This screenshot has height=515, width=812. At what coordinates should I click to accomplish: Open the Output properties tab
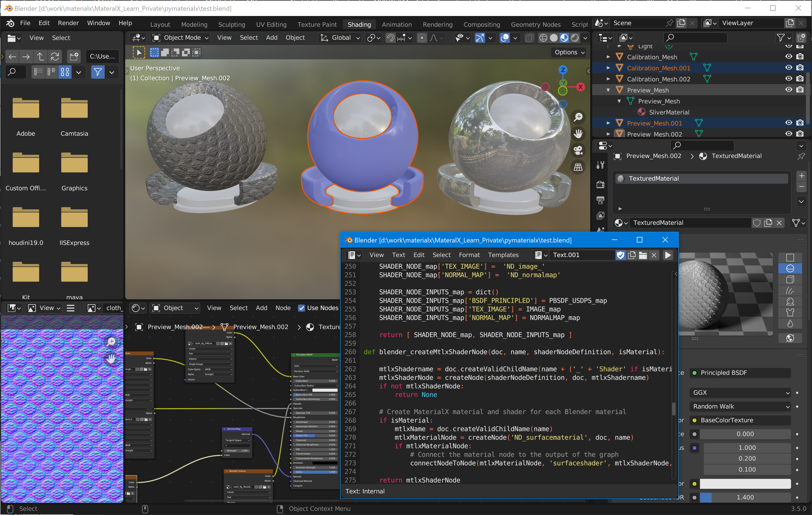click(600, 200)
